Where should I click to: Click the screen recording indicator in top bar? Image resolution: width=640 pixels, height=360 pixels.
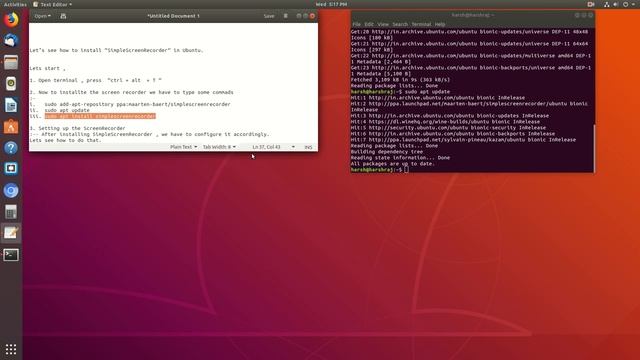click(x=591, y=4)
